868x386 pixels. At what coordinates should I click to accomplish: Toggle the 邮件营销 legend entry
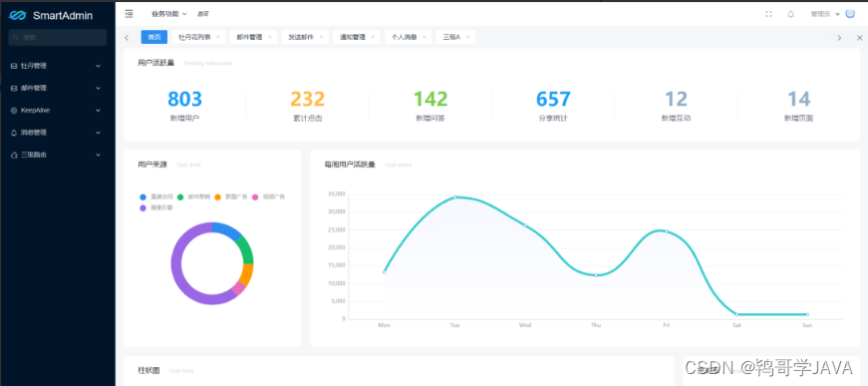[x=193, y=196]
